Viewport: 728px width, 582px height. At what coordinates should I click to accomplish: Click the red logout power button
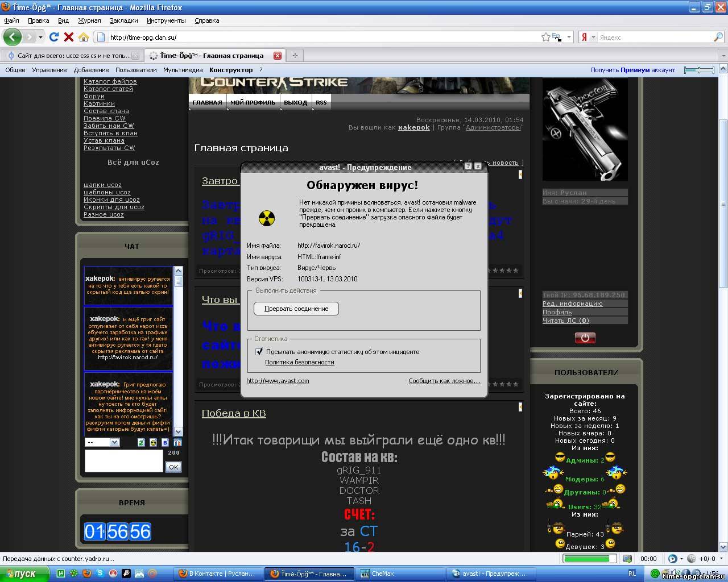pyautogui.click(x=585, y=338)
